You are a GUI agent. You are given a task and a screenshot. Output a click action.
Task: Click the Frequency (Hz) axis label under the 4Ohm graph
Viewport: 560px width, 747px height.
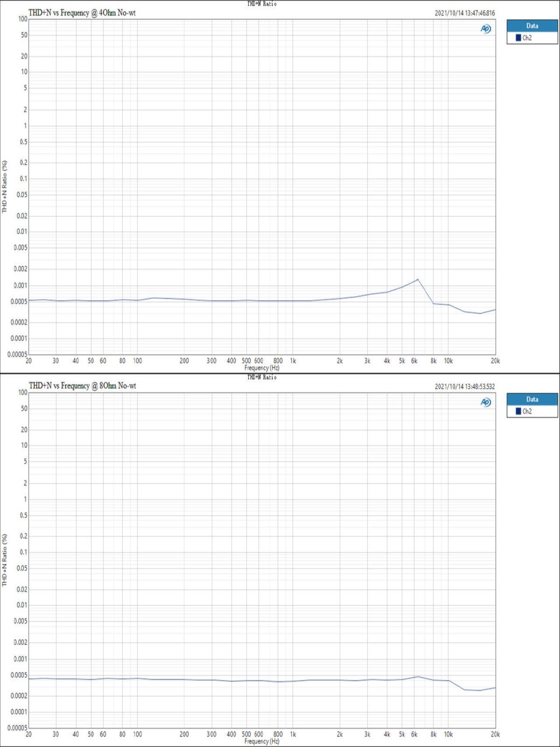tap(262, 368)
